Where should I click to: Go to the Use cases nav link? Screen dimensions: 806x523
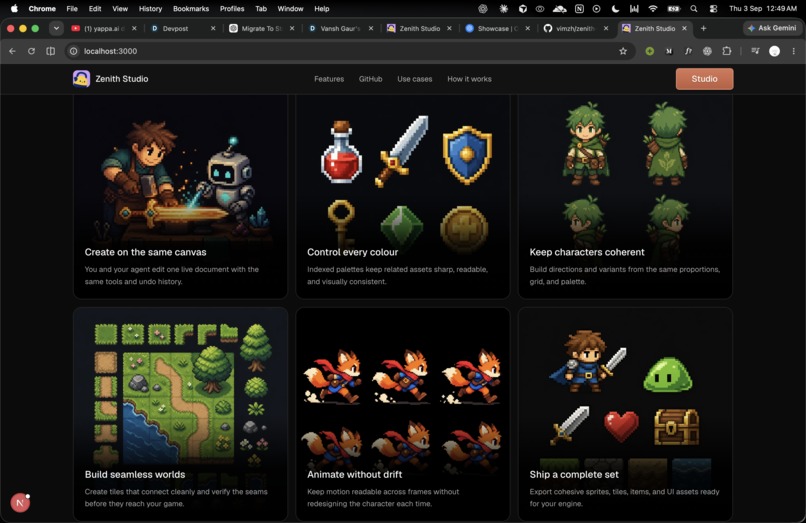click(414, 79)
